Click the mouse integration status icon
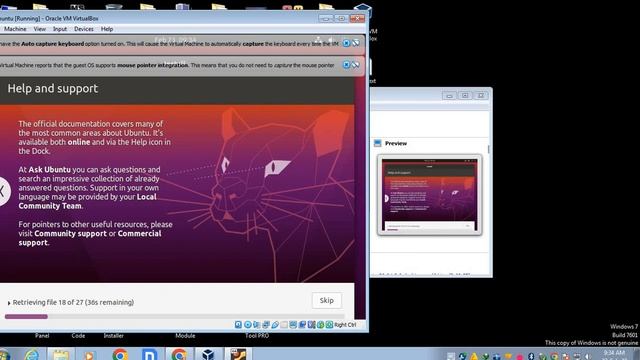Image resolution: width=640 pixels, height=360 pixels. (320, 324)
